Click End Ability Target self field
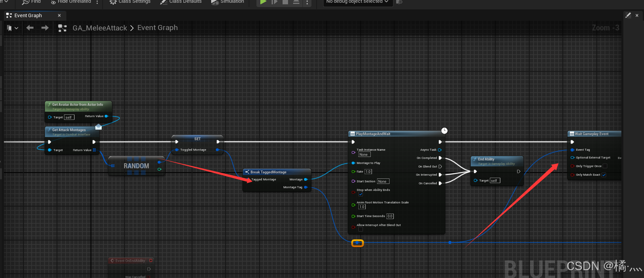This screenshot has height=278, width=644. (495, 180)
